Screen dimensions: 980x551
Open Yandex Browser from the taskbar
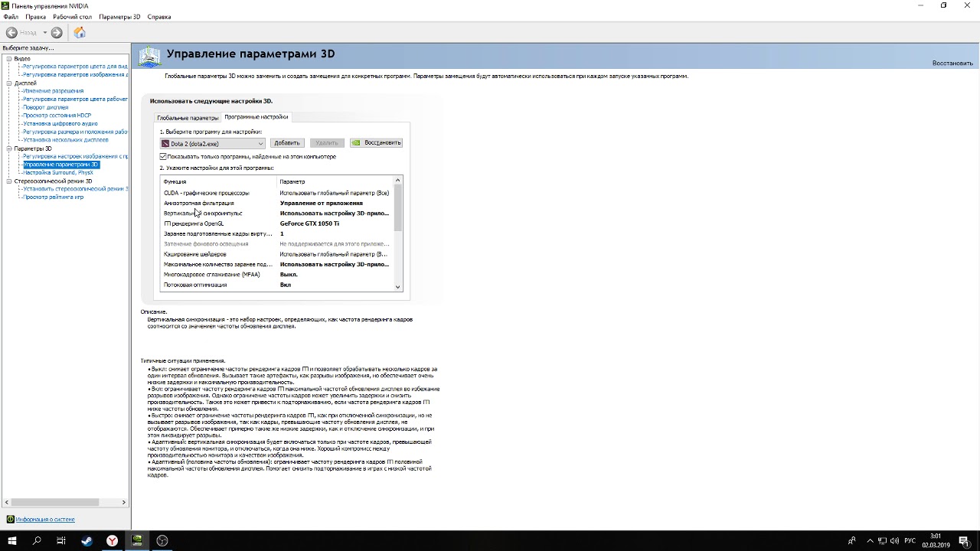(112, 540)
